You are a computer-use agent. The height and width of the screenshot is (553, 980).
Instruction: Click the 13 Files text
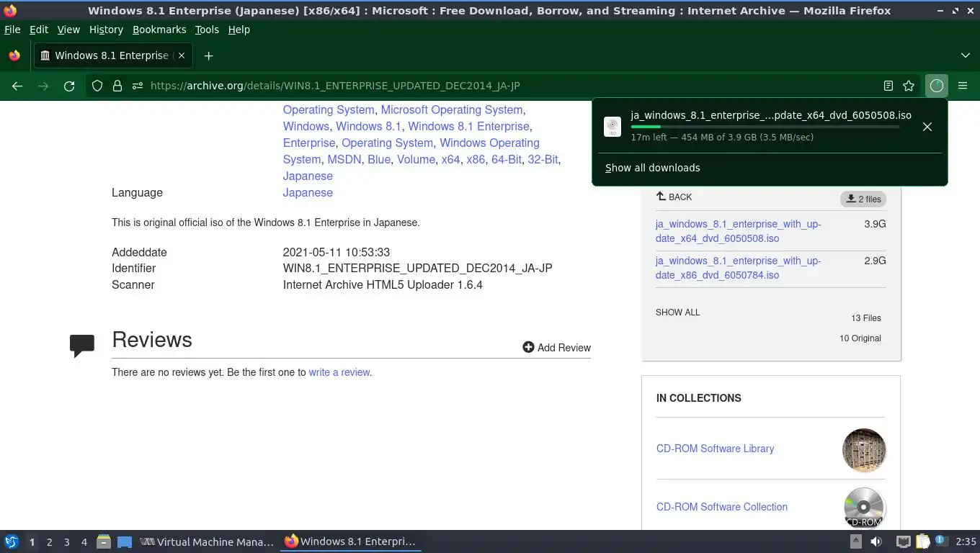pos(866,318)
